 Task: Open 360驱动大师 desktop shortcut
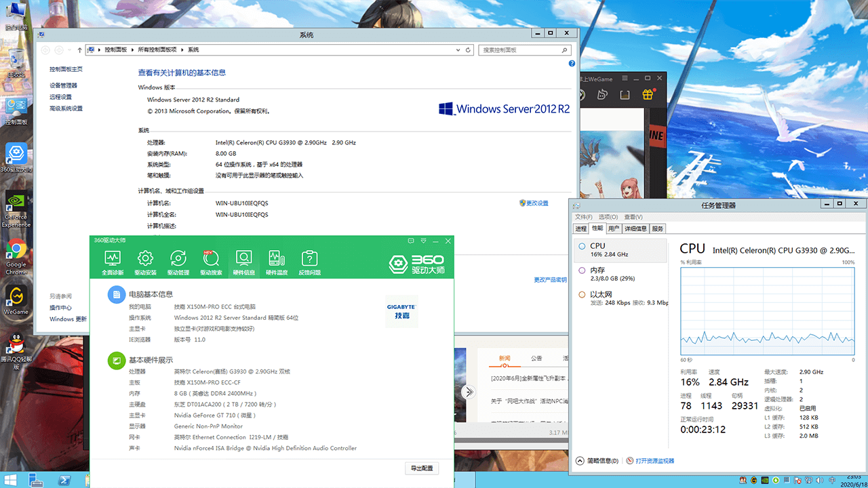[x=16, y=158]
